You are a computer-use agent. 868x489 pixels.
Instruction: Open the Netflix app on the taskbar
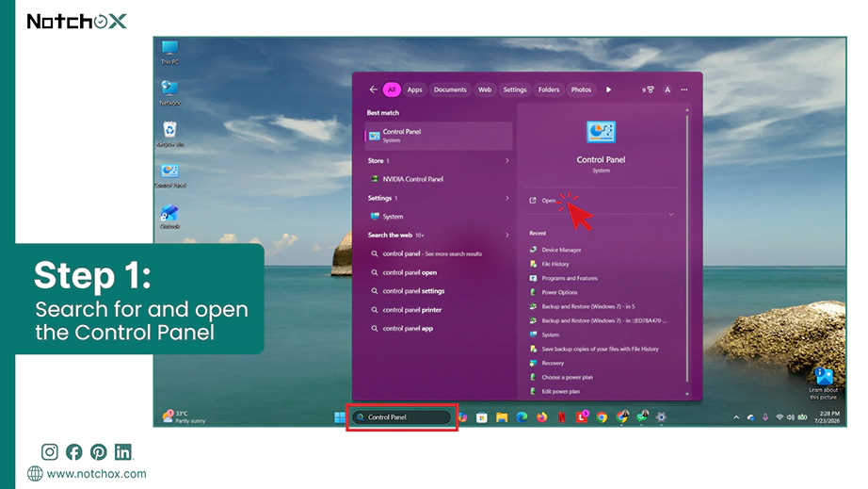pos(561,417)
